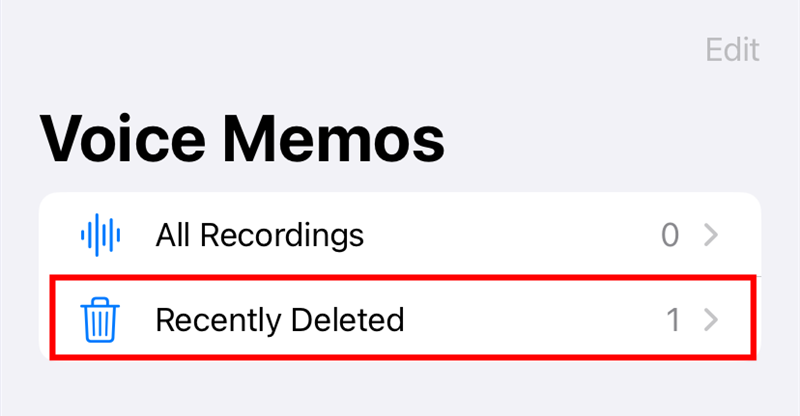This screenshot has width=800, height=416.
Task: Select the "Recently Deleted" text label
Action: pyautogui.click(x=279, y=320)
